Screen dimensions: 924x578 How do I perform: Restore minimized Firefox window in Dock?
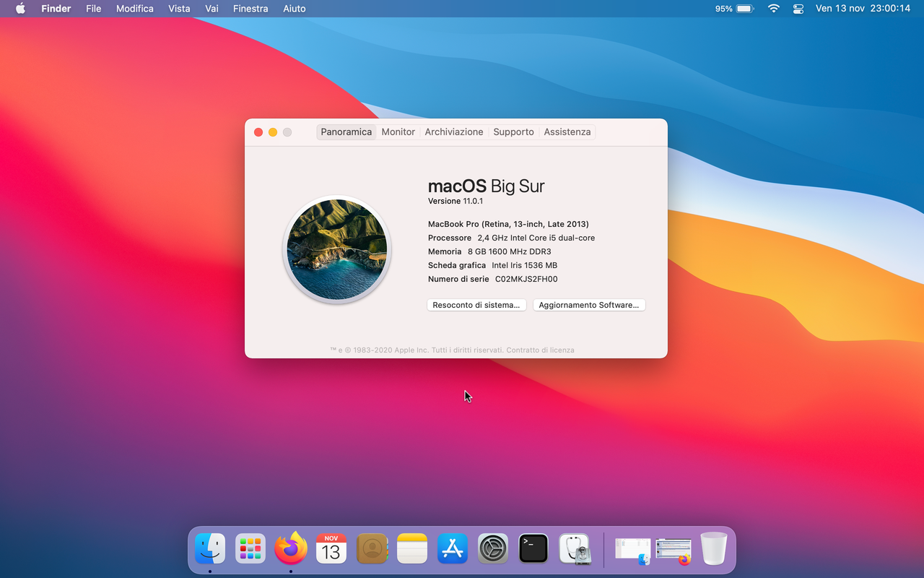(x=674, y=551)
